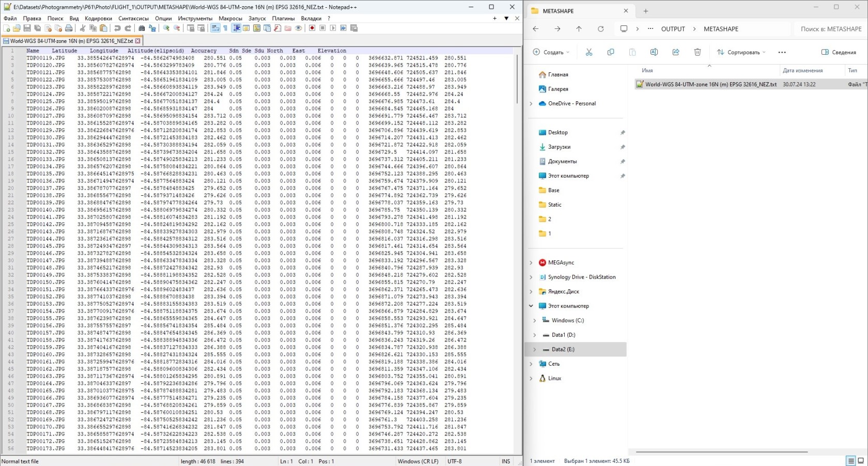Open the Плагины menu

pyautogui.click(x=284, y=18)
